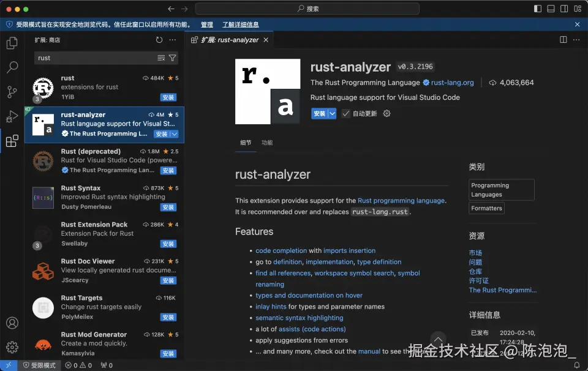The image size is (588, 371).
Task: Open the Explorer view in activity bar
Action: click(x=12, y=43)
